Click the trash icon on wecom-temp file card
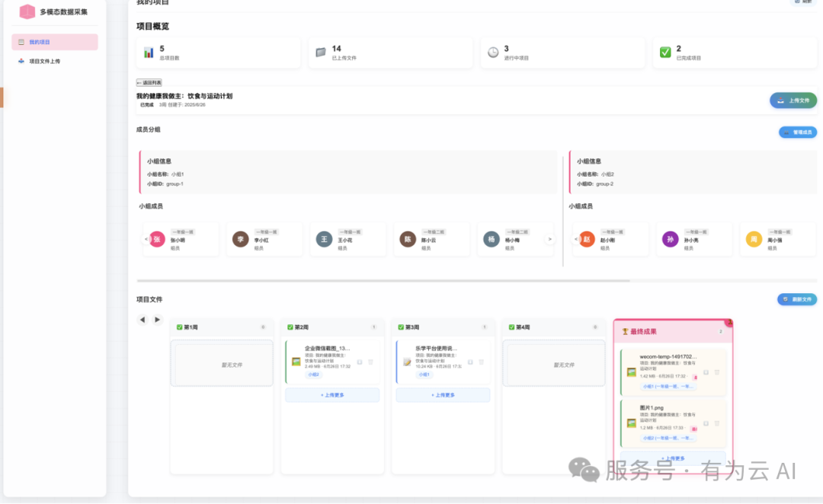The height and width of the screenshot is (504, 823). point(716,372)
